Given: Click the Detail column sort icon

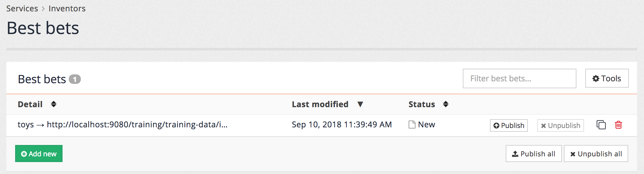Looking at the screenshot, I should 54,104.
